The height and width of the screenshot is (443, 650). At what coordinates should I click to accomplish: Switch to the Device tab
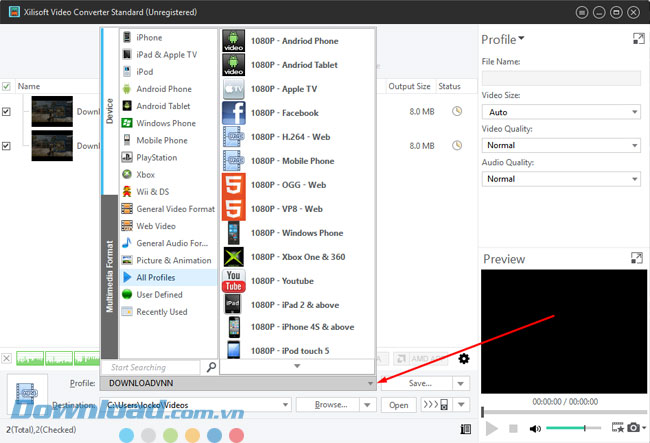[110, 111]
